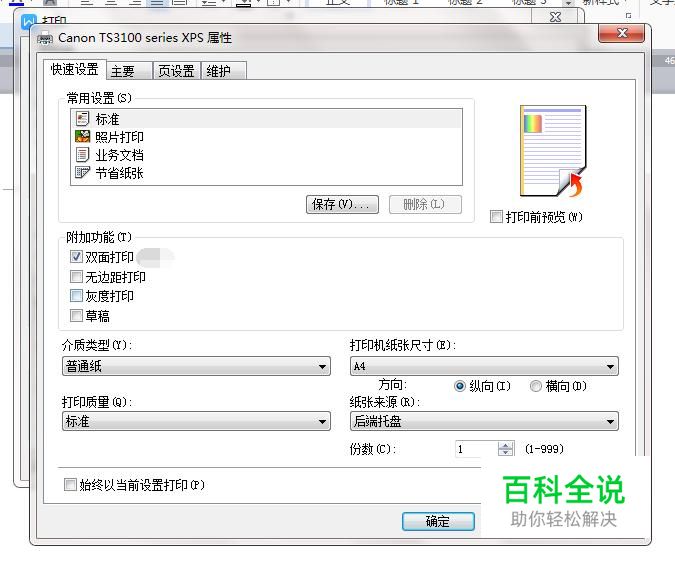Select the 业务文档 preset icon

pyautogui.click(x=82, y=155)
